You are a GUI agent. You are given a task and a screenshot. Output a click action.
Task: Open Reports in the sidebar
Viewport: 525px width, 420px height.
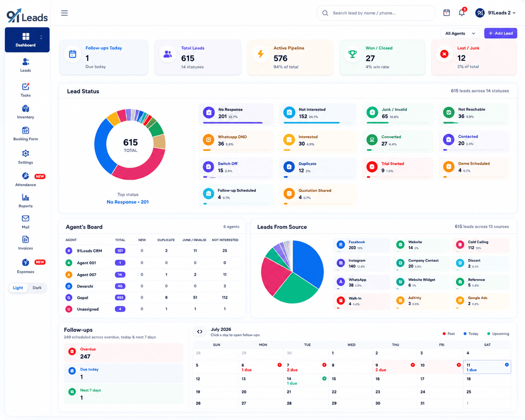pyautogui.click(x=25, y=201)
